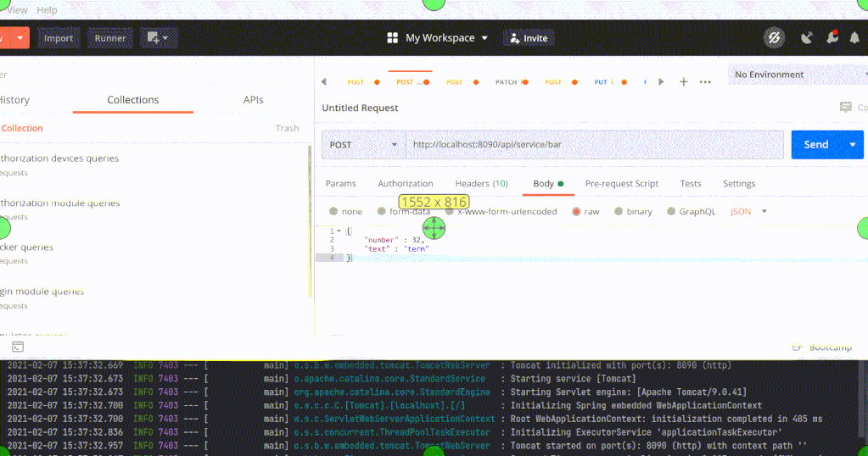The image size is (868, 456).
Task: Open the Help menu
Action: 47,10
